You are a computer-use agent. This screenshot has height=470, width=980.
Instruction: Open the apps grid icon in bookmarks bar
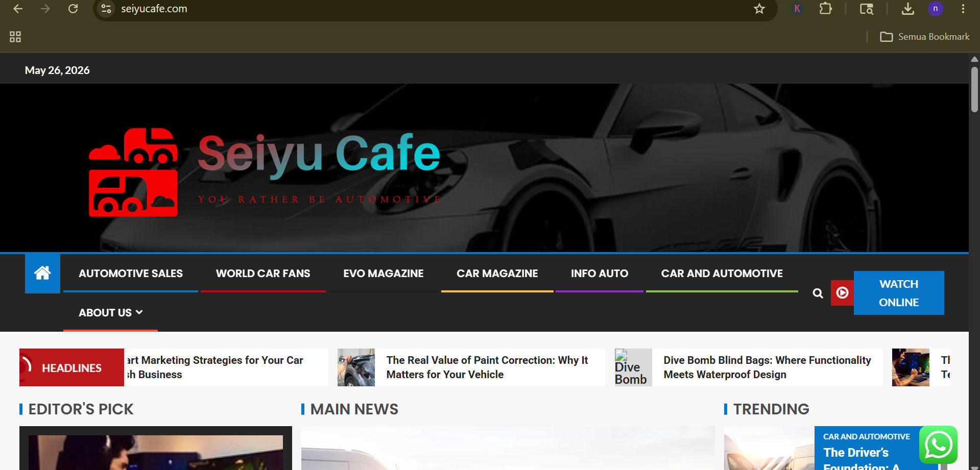click(x=15, y=37)
